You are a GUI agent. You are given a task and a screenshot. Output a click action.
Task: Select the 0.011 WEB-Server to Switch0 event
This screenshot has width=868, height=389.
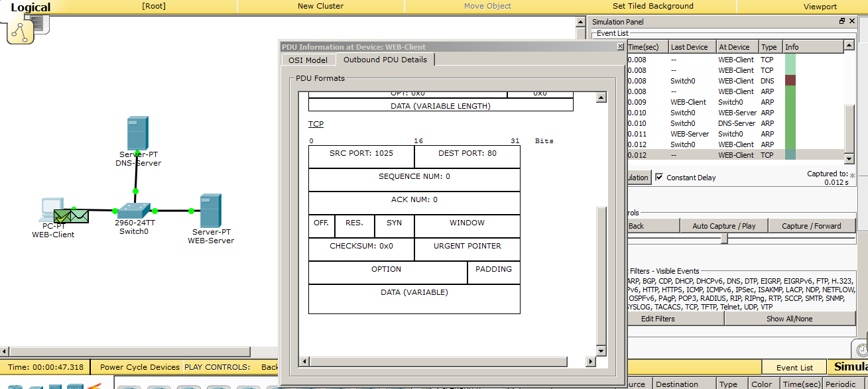pyautogui.click(x=735, y=134)
